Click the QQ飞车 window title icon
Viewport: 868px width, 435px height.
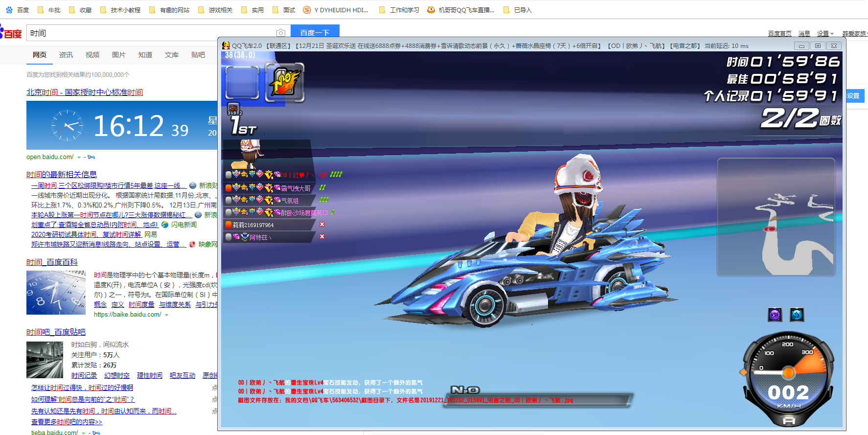point(226,46)
